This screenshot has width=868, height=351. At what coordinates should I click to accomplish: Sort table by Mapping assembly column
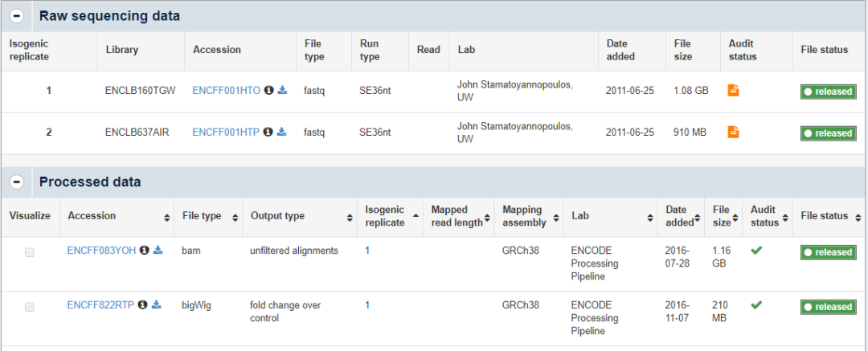pyautogui.click(x=527, y=217)
